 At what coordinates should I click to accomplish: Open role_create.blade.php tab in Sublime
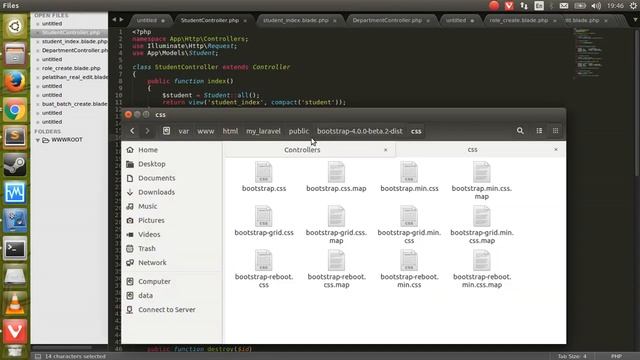coord(518,20)
